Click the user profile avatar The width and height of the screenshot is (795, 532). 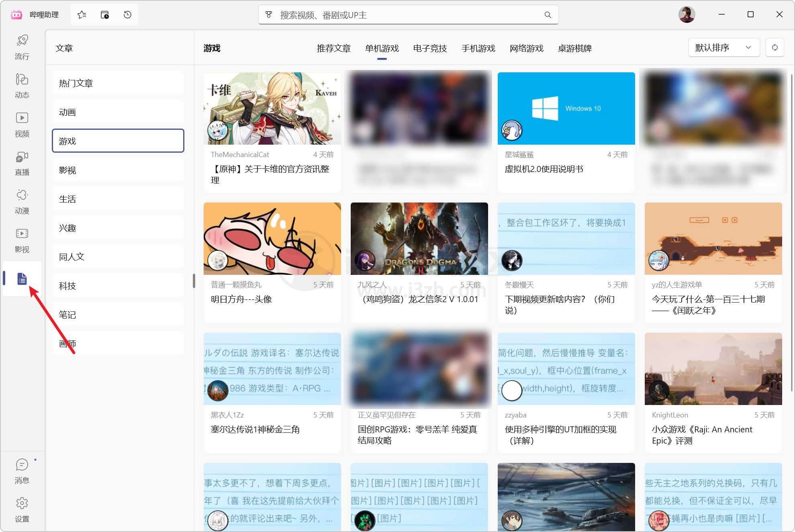click(687, 15)
